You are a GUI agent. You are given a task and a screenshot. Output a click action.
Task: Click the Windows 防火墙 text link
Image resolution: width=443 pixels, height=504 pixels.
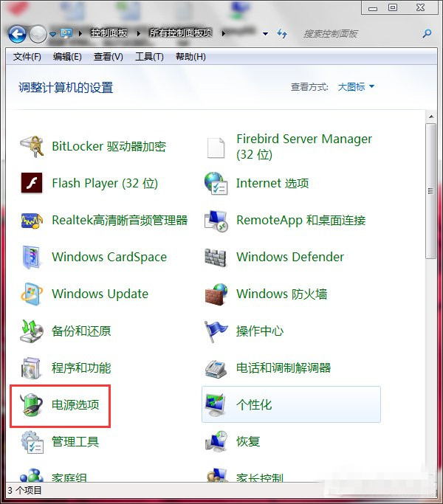(x=282, y=294)
